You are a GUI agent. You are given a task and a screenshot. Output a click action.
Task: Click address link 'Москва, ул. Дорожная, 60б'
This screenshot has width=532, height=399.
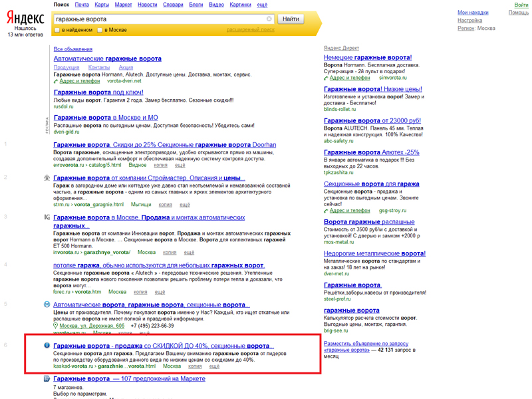click(x=92, y=326)
